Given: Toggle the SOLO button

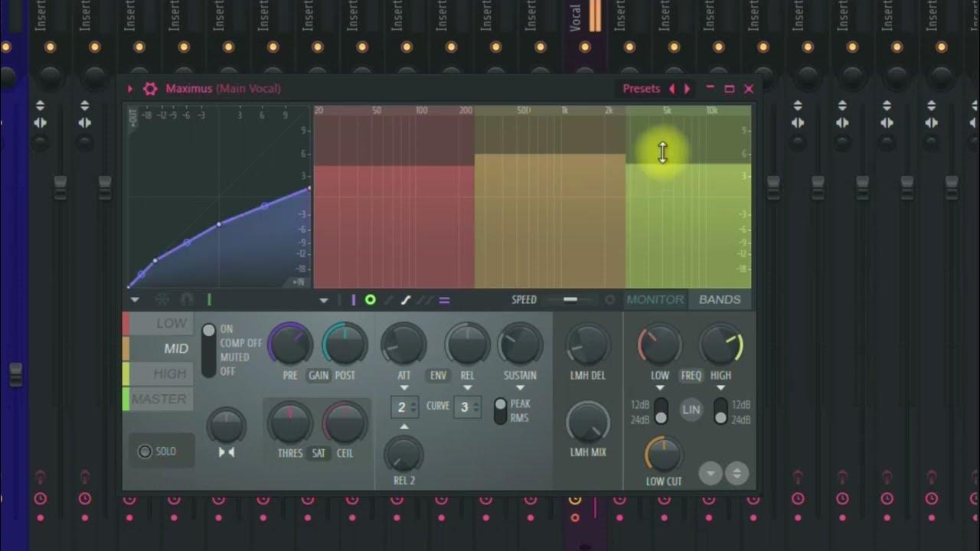Looking at the screenshot, I should coord(162,452).
